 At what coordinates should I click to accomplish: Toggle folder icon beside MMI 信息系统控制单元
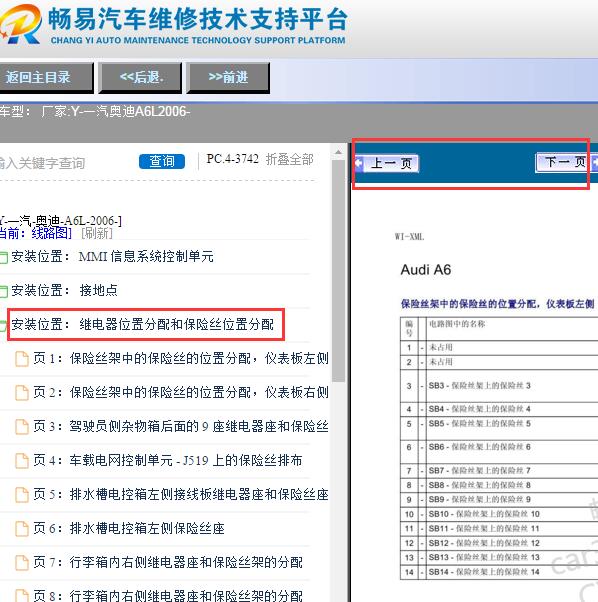click(x=3, y=258)
